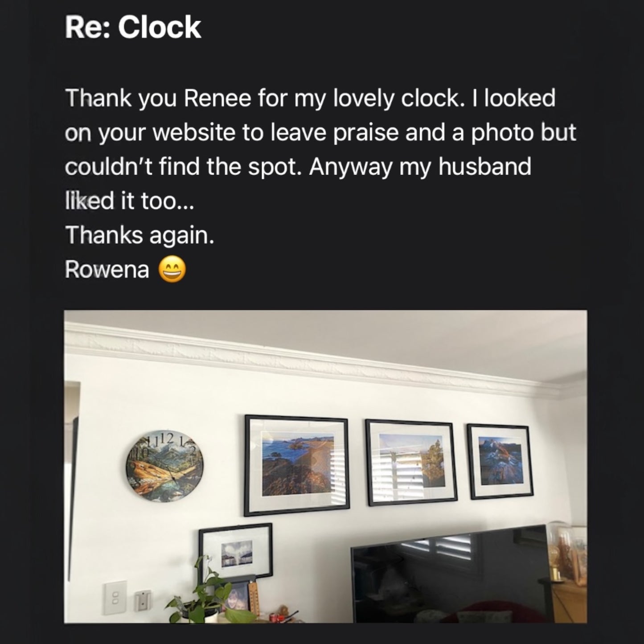Click the "Rowena" signature text

pyautogui.click(x=107, y=270)
